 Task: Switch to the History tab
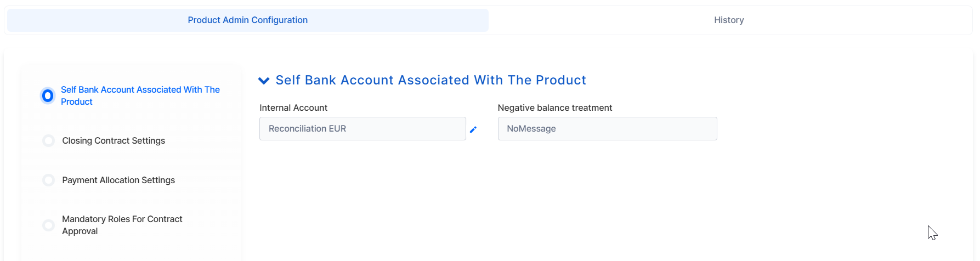pos(729,20)
